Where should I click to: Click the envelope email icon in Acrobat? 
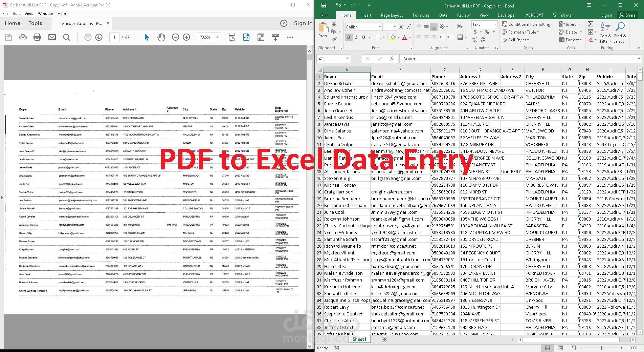coord(52,37)
